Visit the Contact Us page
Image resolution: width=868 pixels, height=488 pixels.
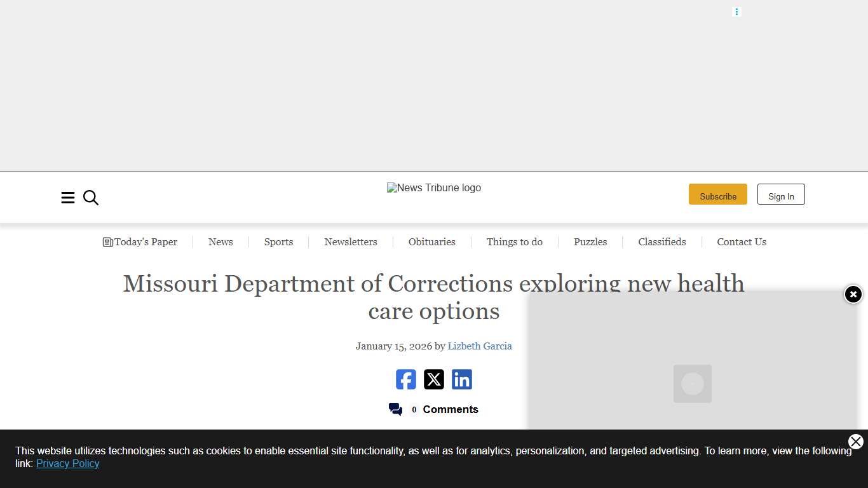(742, 241)
